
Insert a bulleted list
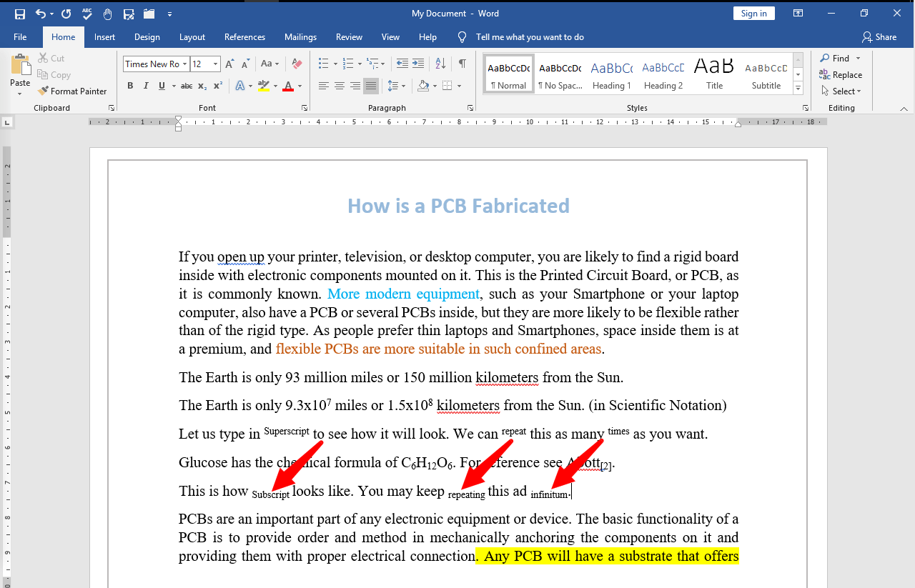(x=323, y=64)
